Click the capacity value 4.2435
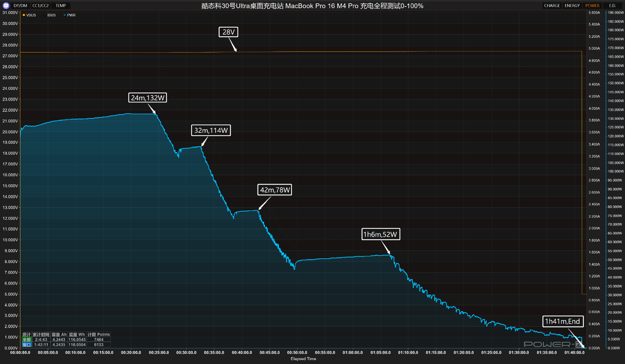This screenshot has width=625, height=364. 59,345
